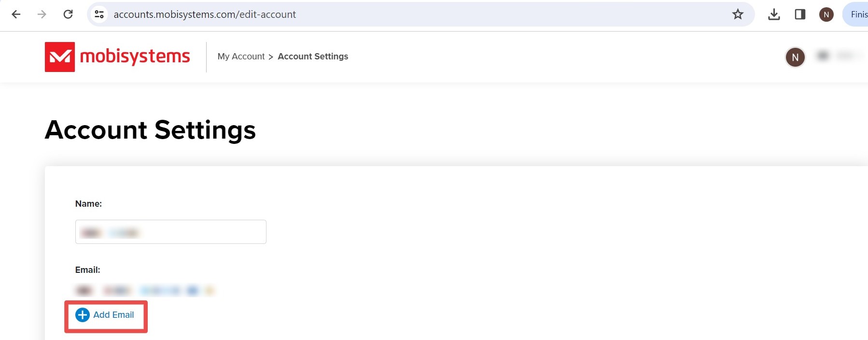Navigate to My Account breadcrumb

(241, 57)
